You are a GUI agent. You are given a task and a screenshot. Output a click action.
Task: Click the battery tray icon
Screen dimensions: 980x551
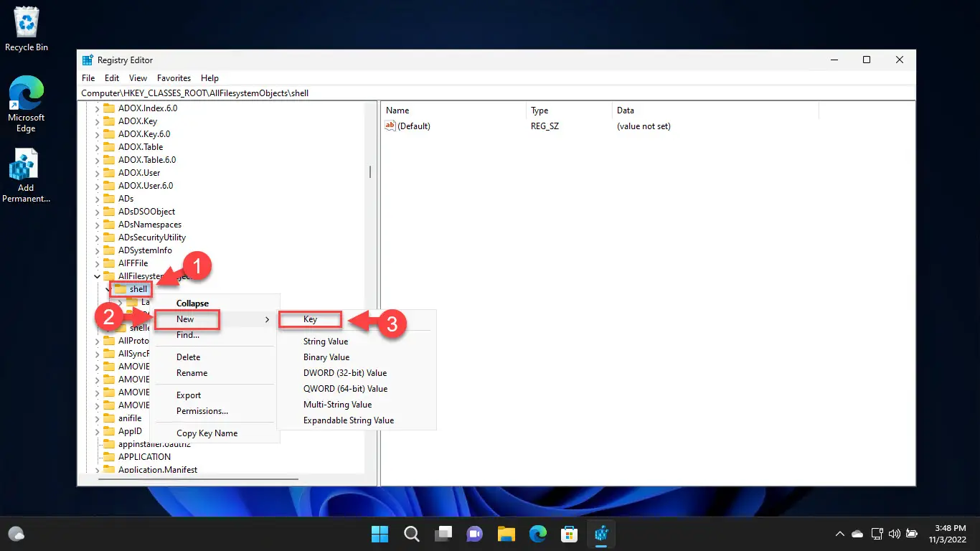pos(912,534)
